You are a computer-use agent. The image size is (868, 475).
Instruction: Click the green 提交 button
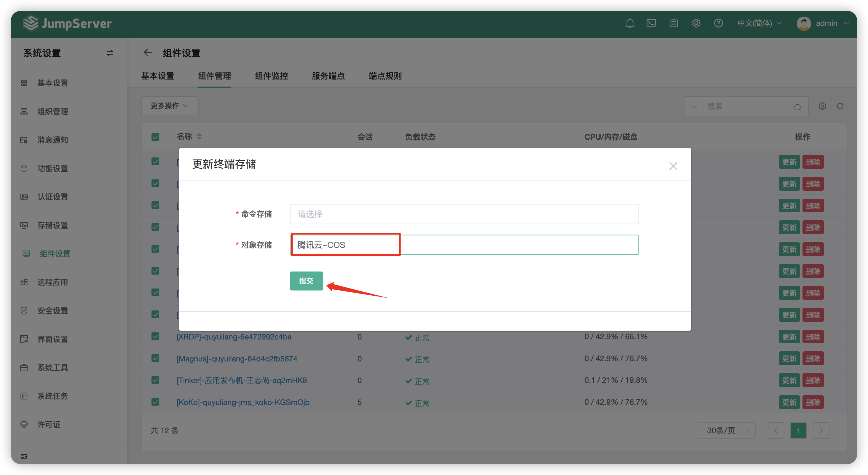(x=306, y=280)
